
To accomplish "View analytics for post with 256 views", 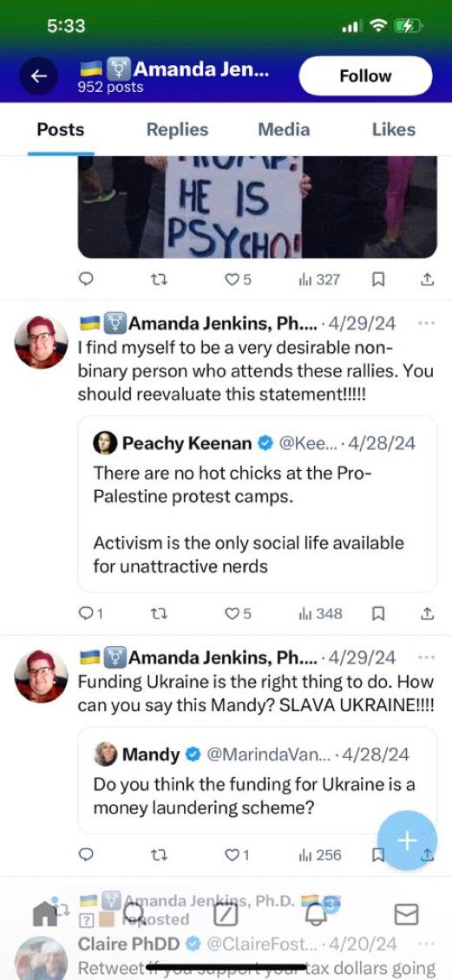I will pos(320,854).
